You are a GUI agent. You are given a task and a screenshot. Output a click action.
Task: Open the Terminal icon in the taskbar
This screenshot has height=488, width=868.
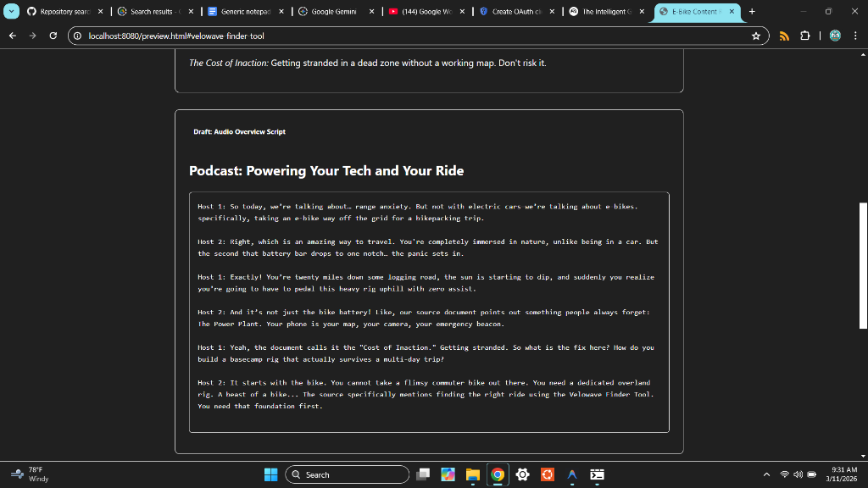click(x=597, y=474)
